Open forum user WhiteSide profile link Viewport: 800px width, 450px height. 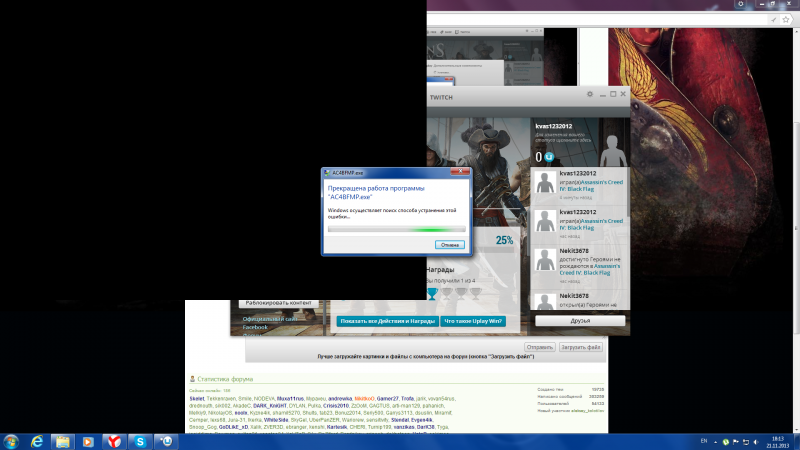[276, 420]
